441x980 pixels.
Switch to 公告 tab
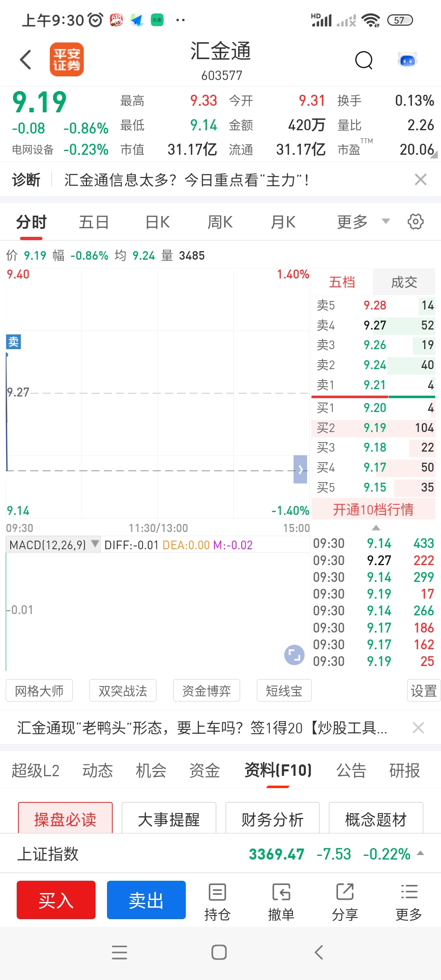[351, 771]
